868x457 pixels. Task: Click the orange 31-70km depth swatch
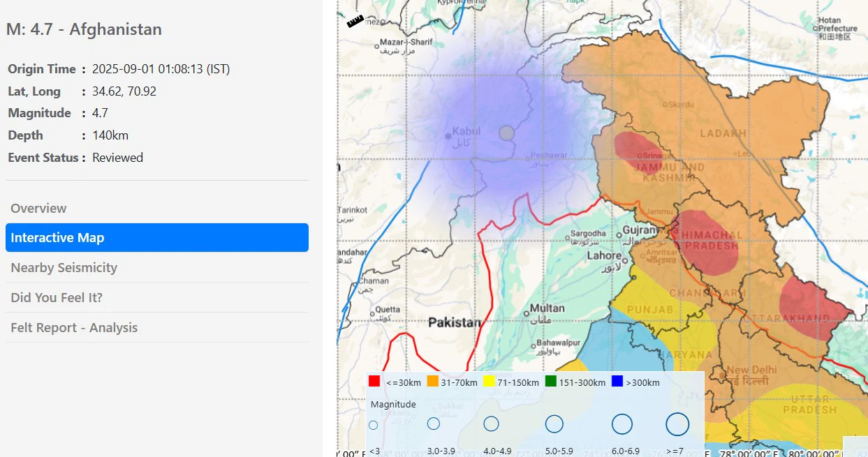point(432,382)
